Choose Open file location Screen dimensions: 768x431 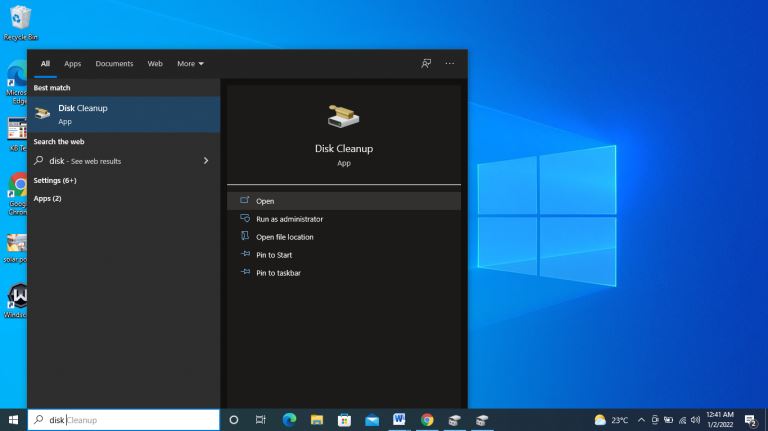344,237
